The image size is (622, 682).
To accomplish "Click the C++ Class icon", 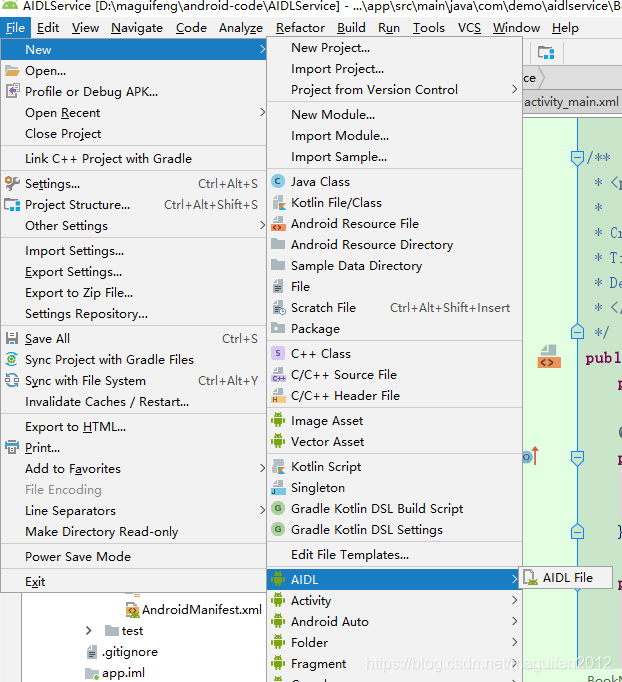I will [x=278, y=353].
